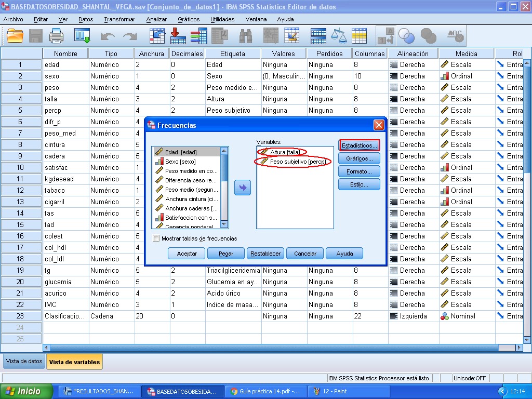Click the Save disk toolbar icon
Viewport: 532px width, 399px height.
pos(36,36)
